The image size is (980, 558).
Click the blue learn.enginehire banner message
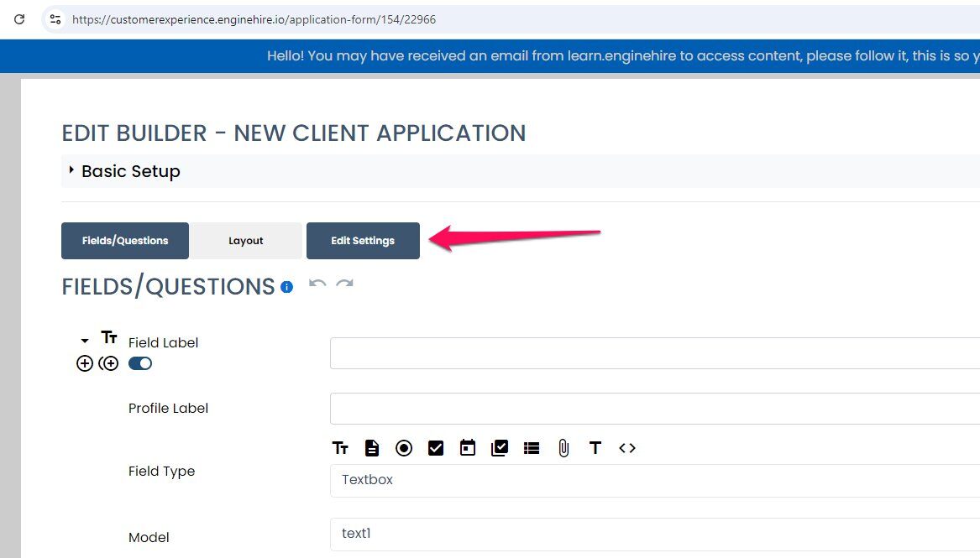623,56
